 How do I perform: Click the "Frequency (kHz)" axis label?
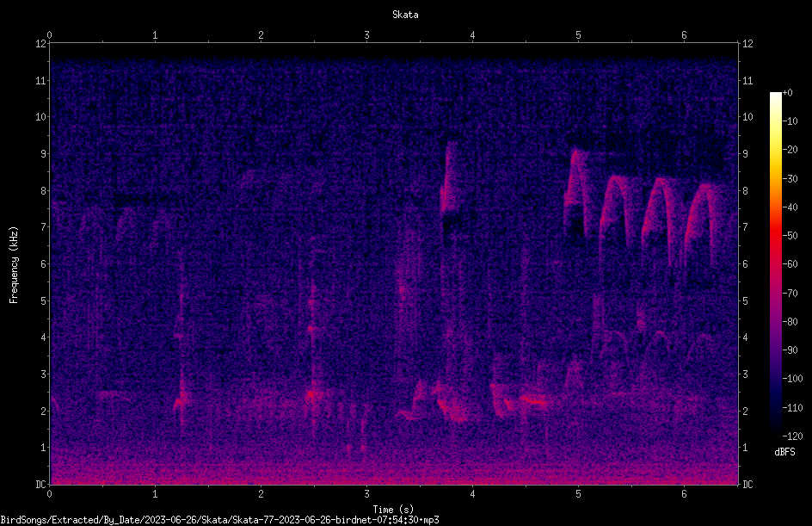[14, 265]
